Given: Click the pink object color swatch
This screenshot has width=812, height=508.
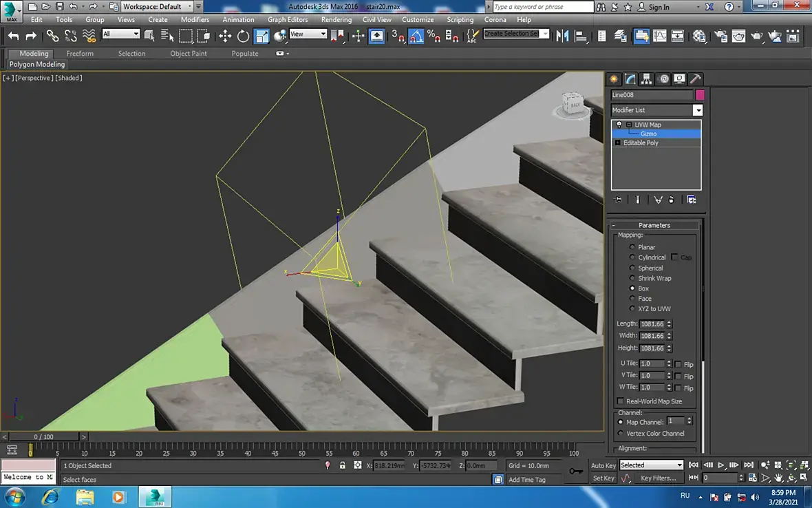Looking at the screenshot, I should (700, 95).
